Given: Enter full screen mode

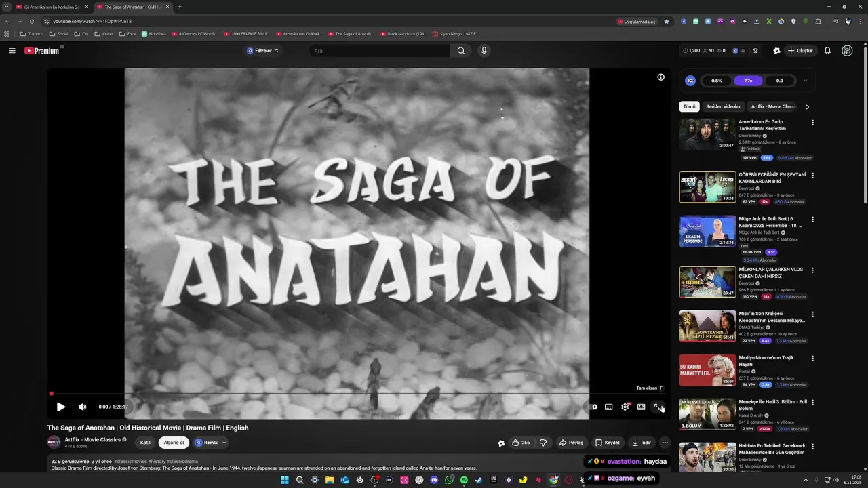Looking at the screenshot, I should 658,407.
